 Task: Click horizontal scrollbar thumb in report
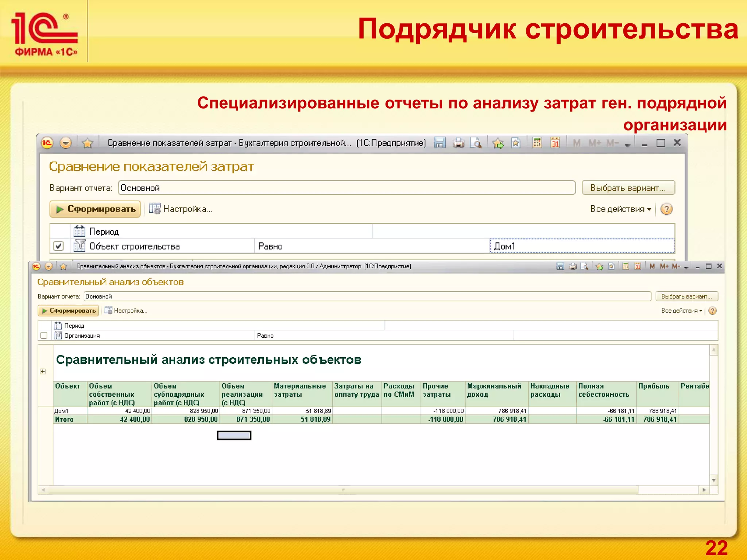click(x=344, y=490)
